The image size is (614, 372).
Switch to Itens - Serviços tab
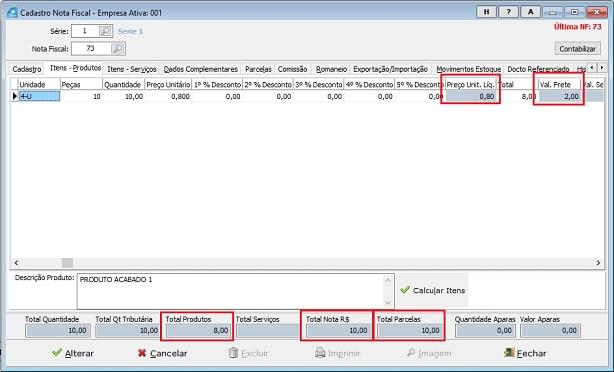click(132, 69)
